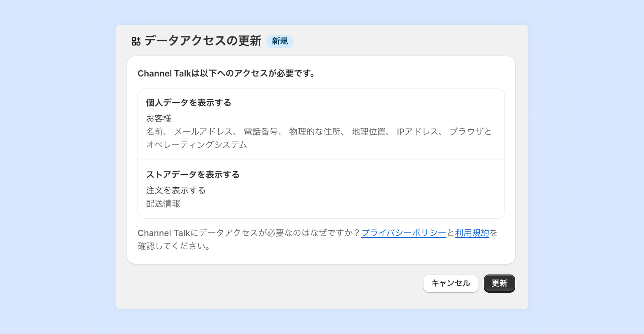Click the 名前 data item
This screenshot has height=334, width=644.
(154, 132)
